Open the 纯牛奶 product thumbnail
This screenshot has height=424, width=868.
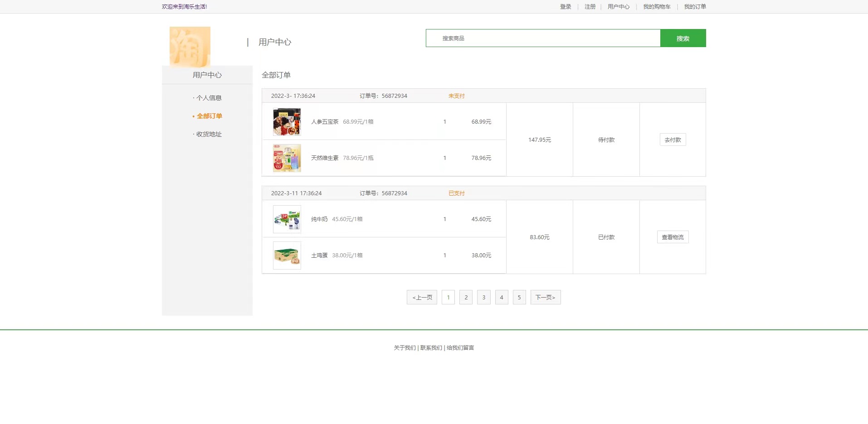[287, 219]
